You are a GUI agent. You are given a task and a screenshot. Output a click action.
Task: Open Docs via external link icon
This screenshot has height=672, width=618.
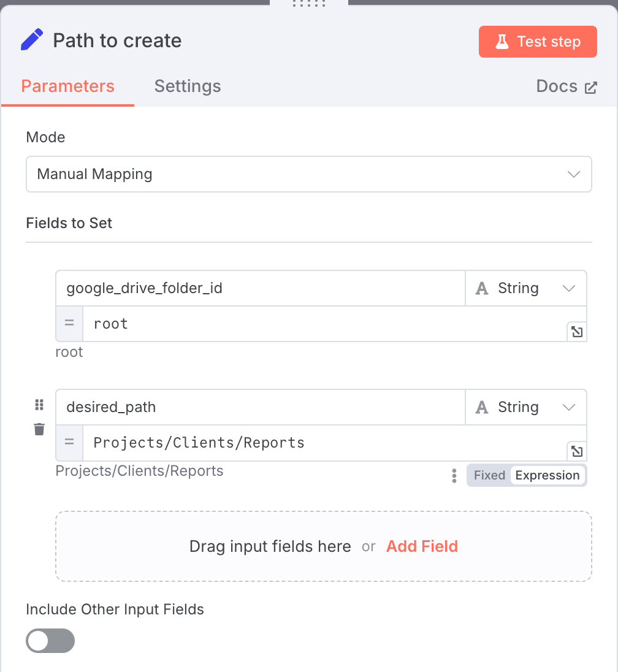click(590, 88)
